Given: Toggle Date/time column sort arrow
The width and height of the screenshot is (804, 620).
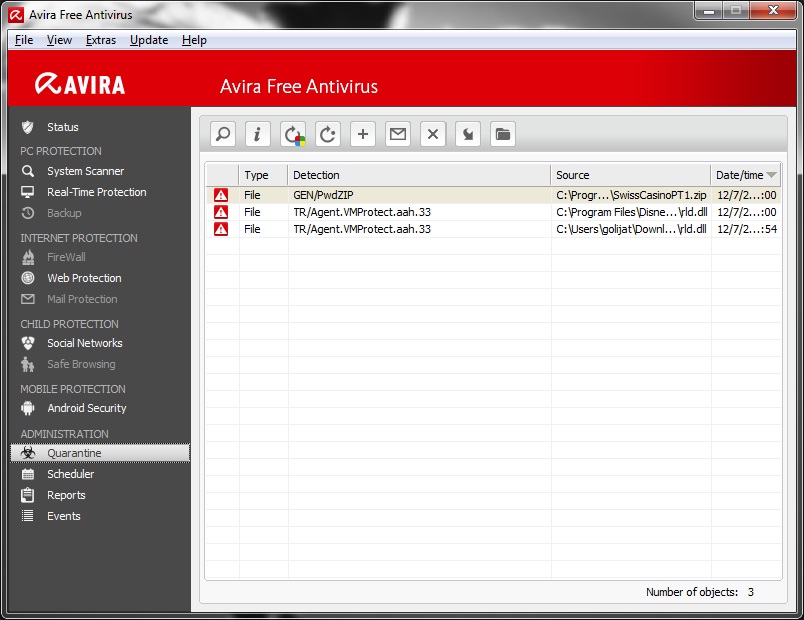Looking at the screenshot, I should tap(771, 175).
